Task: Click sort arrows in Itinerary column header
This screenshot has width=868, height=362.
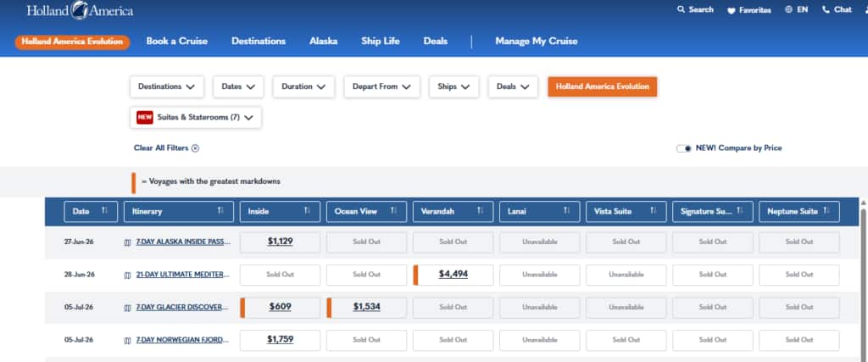Action: pyautogui.click(x=220, y=211)
